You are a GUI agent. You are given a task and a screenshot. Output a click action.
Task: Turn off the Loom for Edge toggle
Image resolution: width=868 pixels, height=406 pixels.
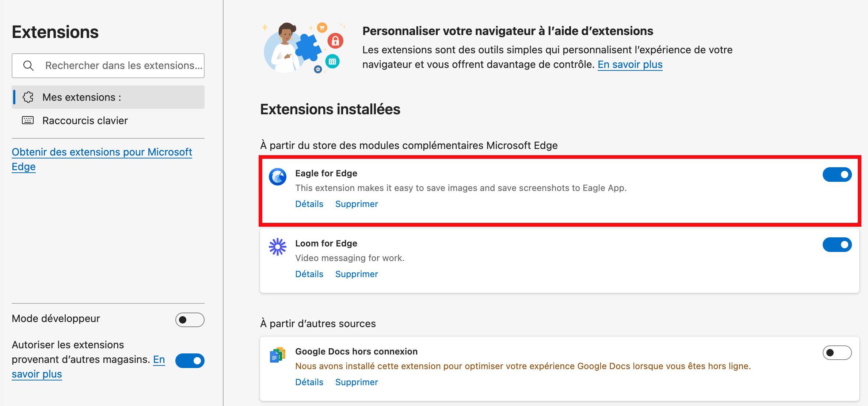pos(837,245)
